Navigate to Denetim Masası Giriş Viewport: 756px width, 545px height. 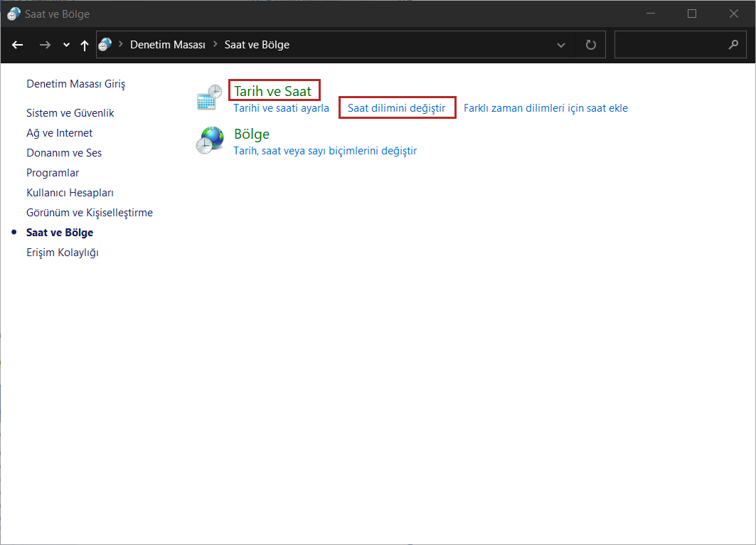click(75, 84)
